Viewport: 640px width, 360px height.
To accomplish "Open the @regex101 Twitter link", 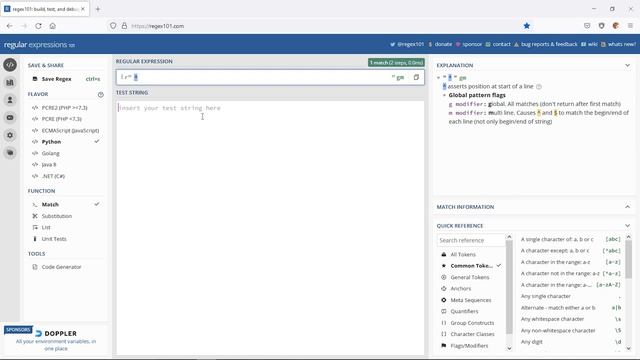I will pos(407,44).
